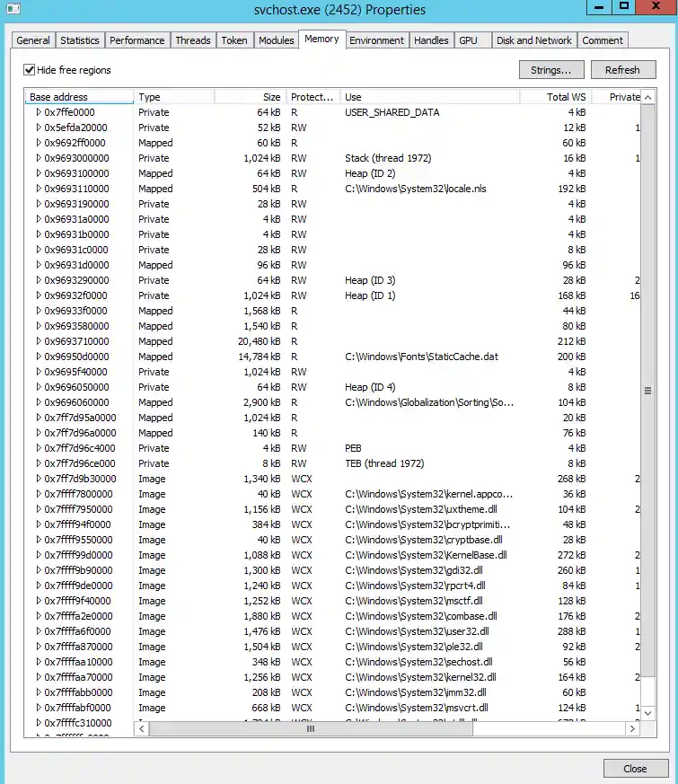
Task: Click the Total WS column header
Action: 555,97
